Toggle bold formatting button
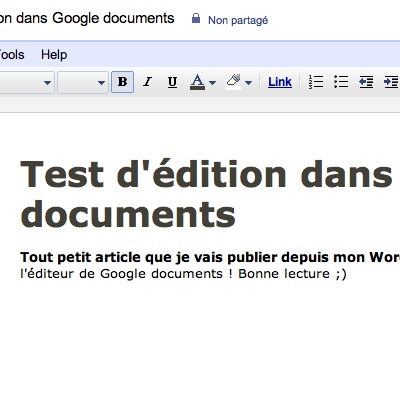The image size is (400, 400). [122, 82]
